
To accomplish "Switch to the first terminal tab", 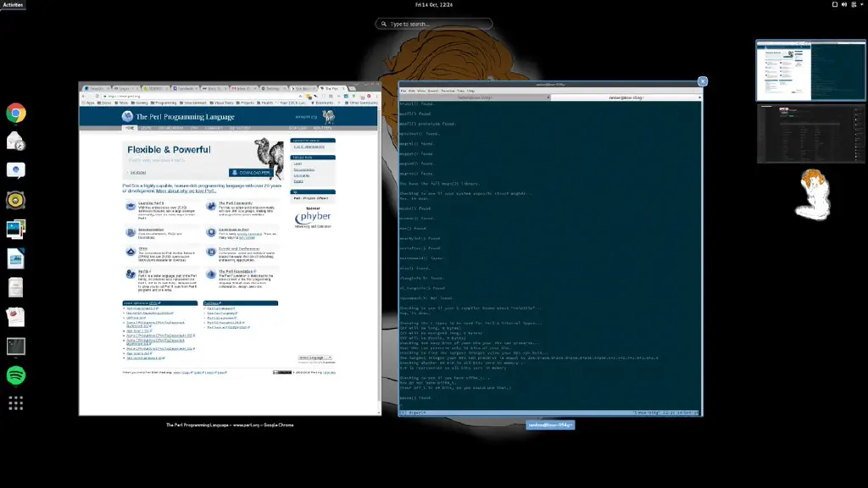I will point(475,97).
